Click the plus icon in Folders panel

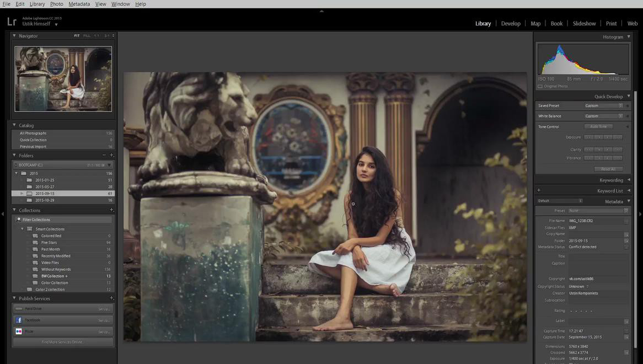(x=111, y=156)
